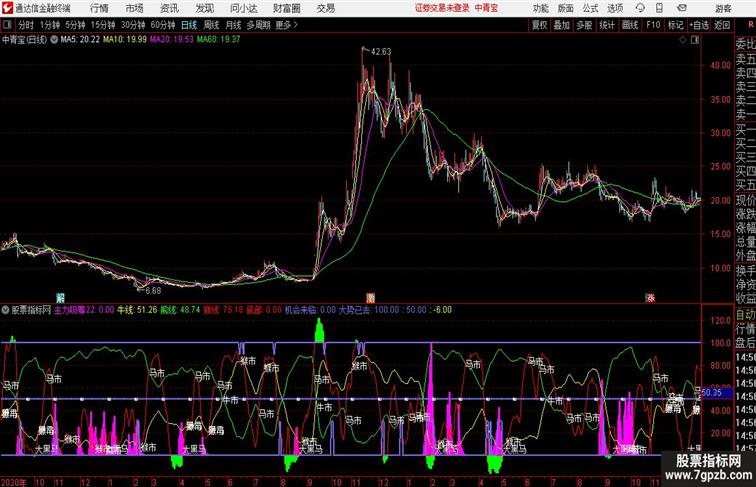Click the 多股 multi-stock button
This screenshot has height=487, width=756.
584,25
